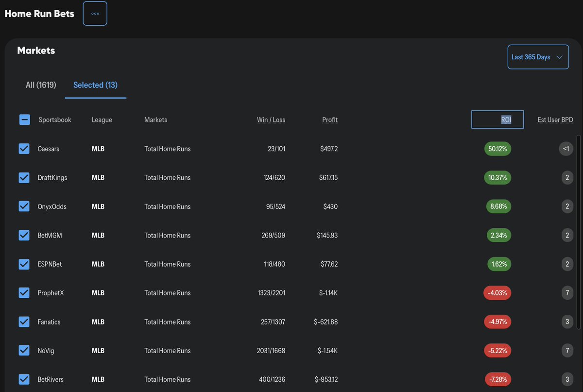Uncheck the OnyxOdds row checkbox

click(24, 206)
